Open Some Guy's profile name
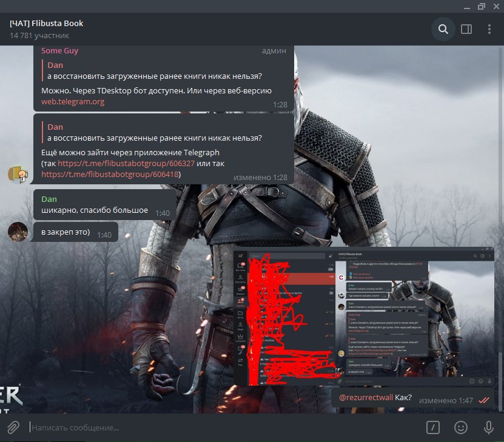 pyautogui.click(x=60, y=51)
